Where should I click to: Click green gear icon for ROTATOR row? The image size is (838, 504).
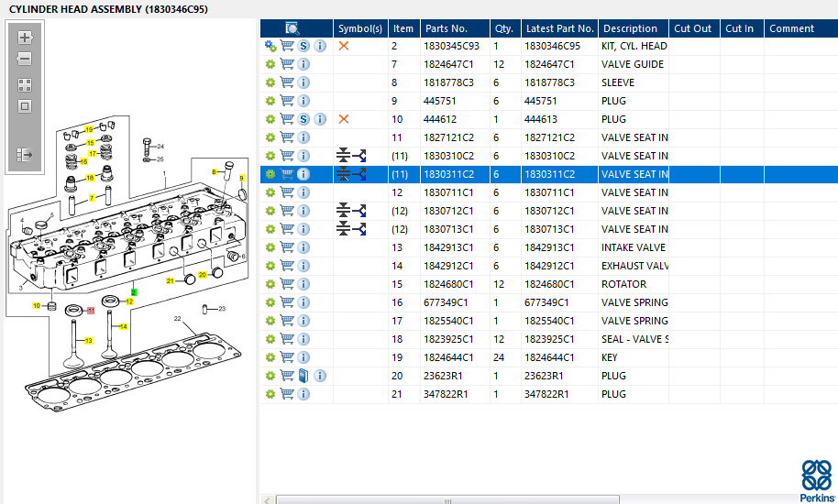pos(270,284)
